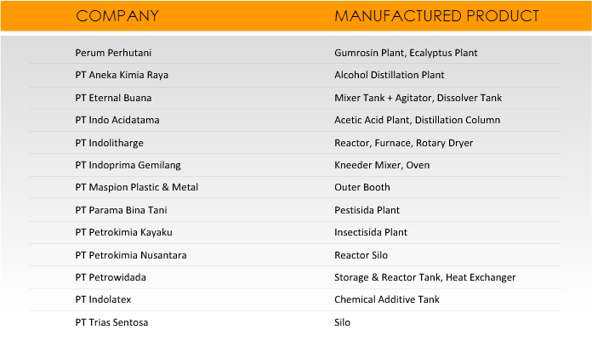Click PT Trias Sentosa entry

coord(111,322)
